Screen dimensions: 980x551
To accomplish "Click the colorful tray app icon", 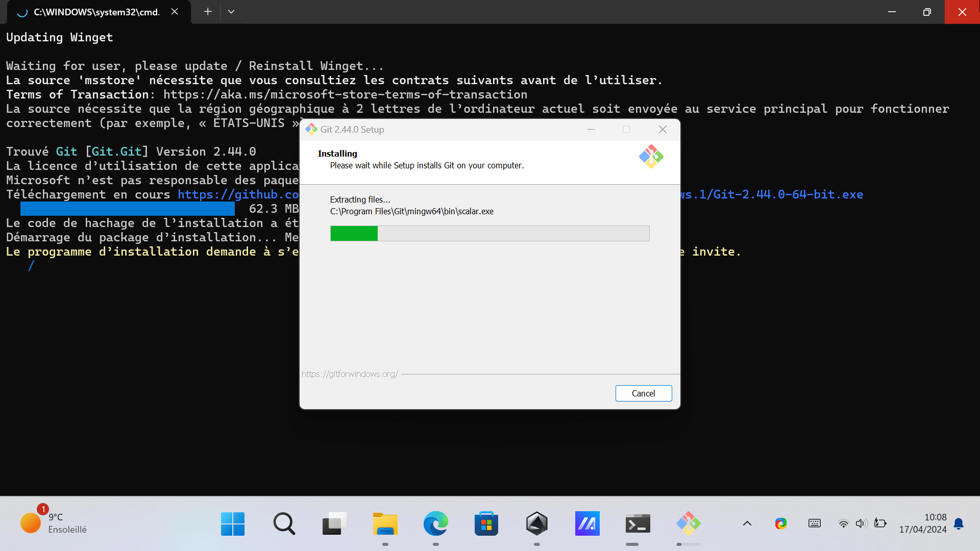I will coord(781,523).
